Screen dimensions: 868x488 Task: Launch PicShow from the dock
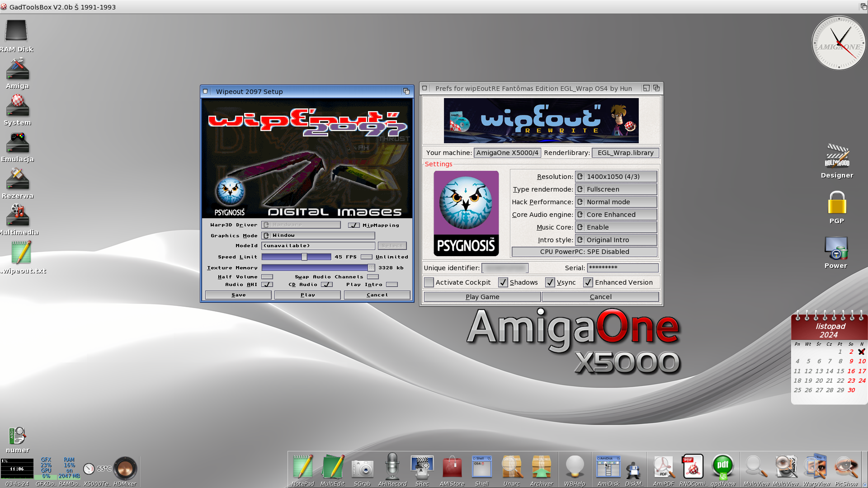tap(846, 467)
